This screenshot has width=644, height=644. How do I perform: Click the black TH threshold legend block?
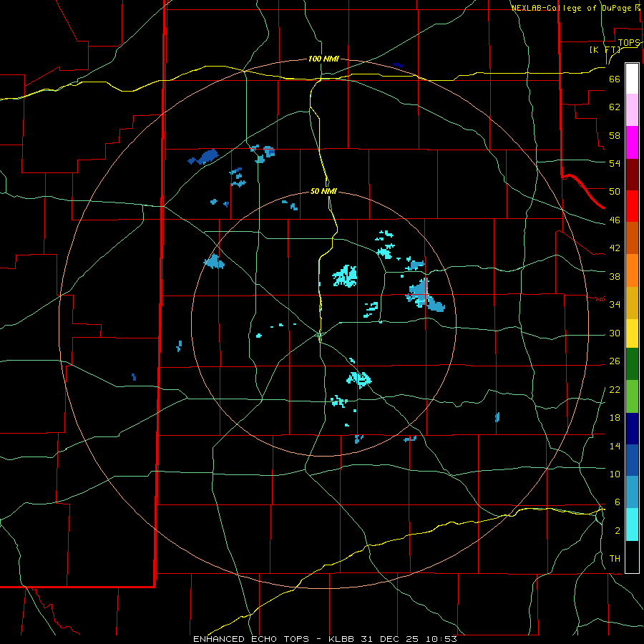(x=632, y=557)
